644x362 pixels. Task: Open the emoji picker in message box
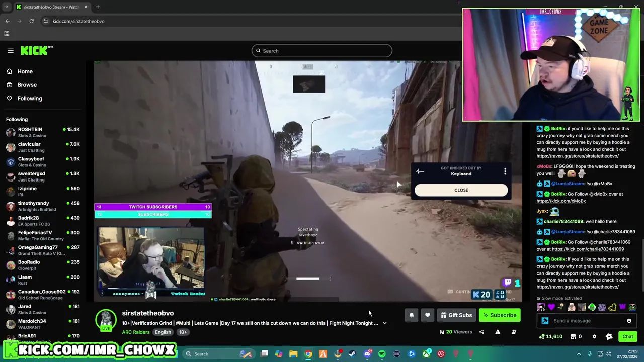[629, 321]
